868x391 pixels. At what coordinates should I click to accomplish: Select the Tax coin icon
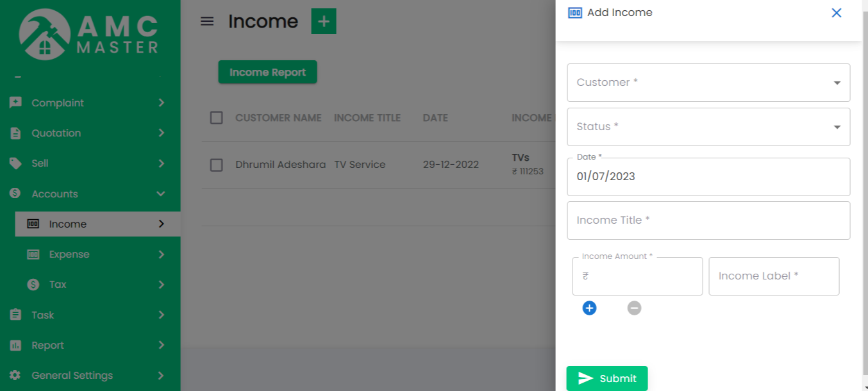click(x=33, y=284)
